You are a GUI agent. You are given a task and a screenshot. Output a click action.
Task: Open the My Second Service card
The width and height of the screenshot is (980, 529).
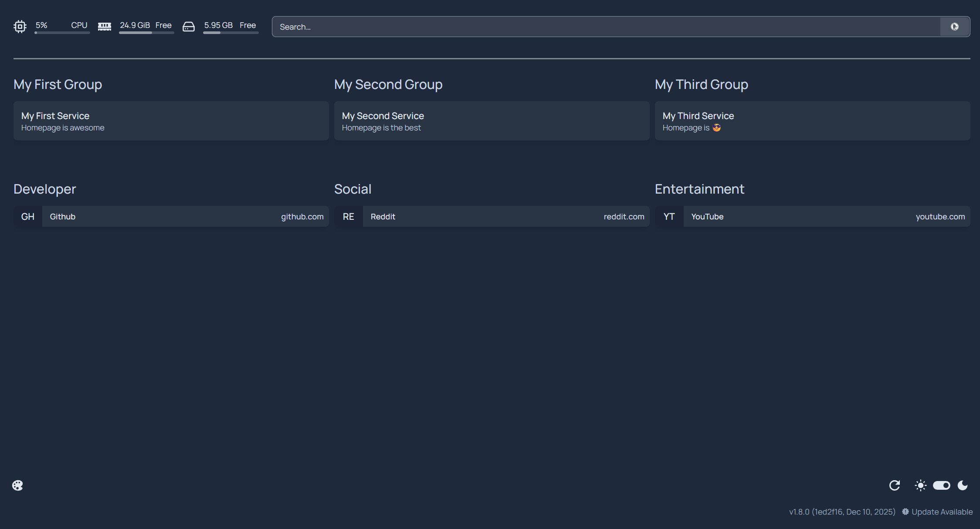click(x=492, y=121)
